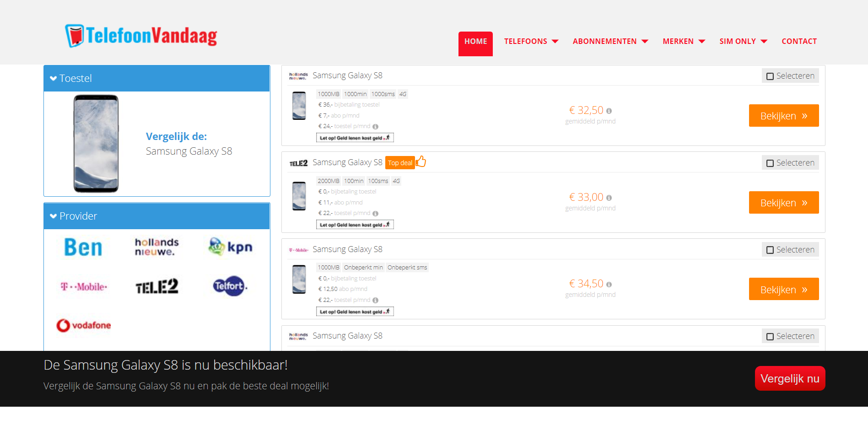
Task: Click the '100sms' tag in Tele2 offer
Action: [x=378, y=181]
